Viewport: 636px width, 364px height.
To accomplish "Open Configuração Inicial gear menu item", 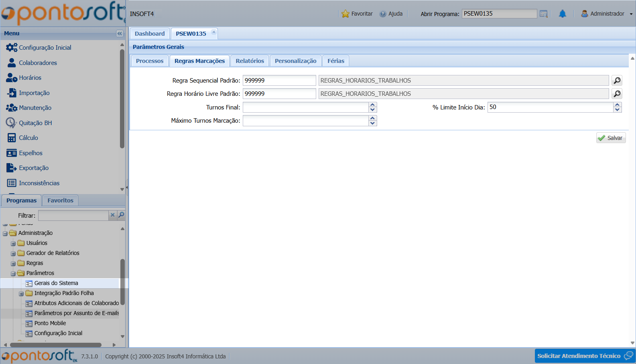I will pos(12,48).
